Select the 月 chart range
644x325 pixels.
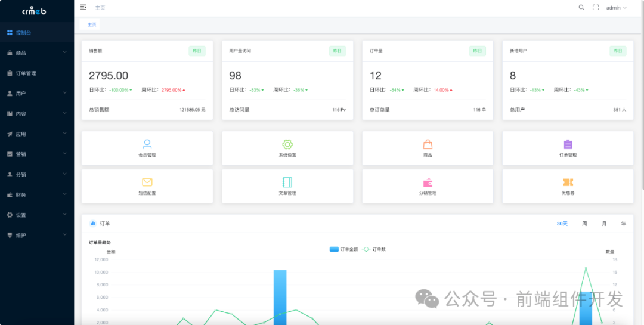tap(604, 224)
